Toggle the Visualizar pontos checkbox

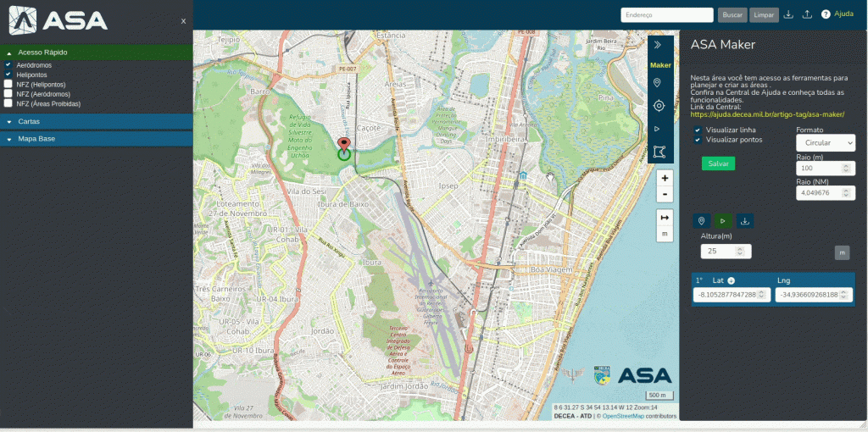[x=698, y=140]
